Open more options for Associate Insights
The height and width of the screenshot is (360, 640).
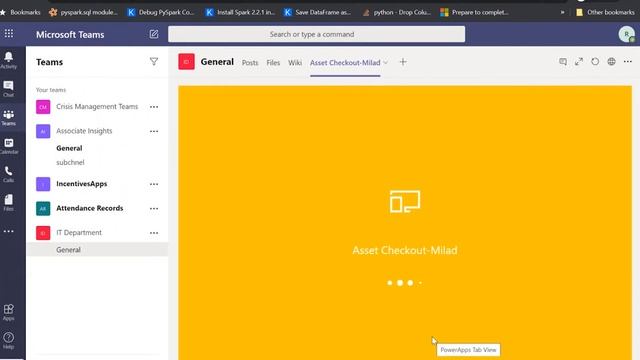tap(154, 131)
